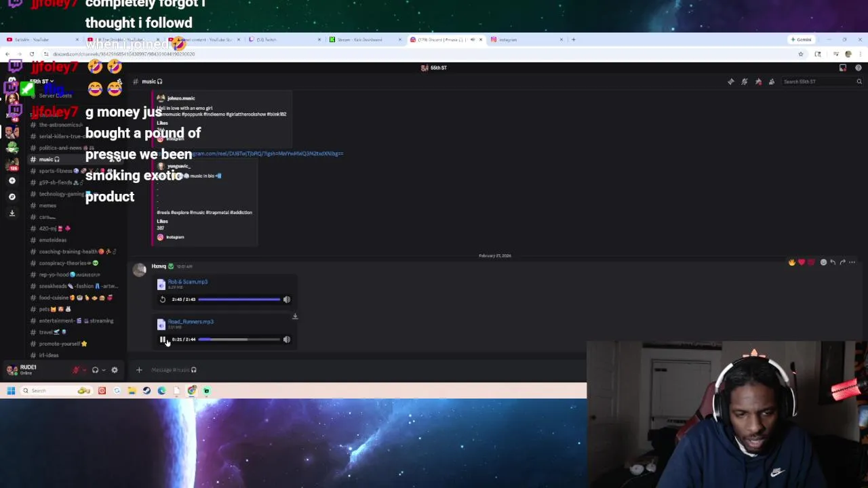
Task: Switch to the Twitch browser tab
Action: pos(283,39)
